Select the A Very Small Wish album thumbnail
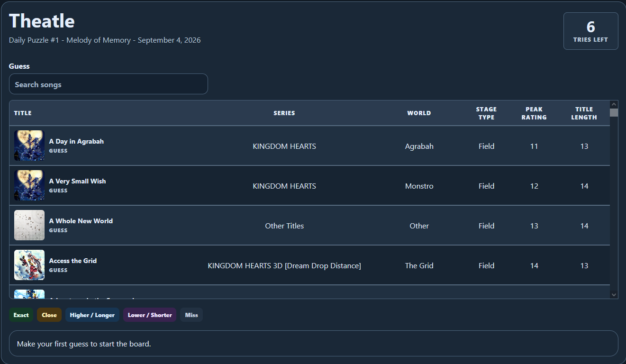The image size is (626, 364). [29, 185]
